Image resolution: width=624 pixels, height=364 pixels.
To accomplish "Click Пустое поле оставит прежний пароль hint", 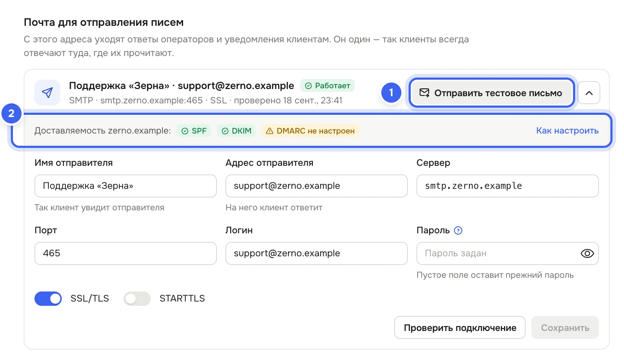I will (x=495, y=275).
